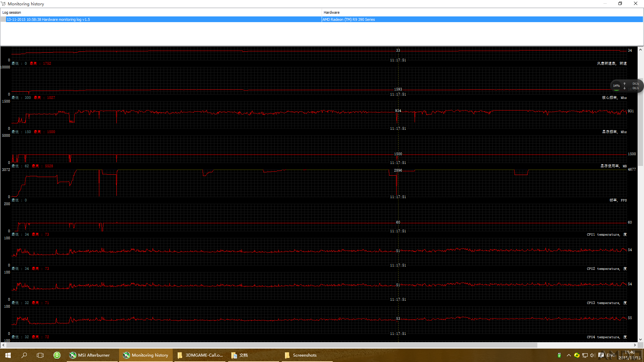Click CPU4 temperature graph label
The image size is (644, 362).
606,337
